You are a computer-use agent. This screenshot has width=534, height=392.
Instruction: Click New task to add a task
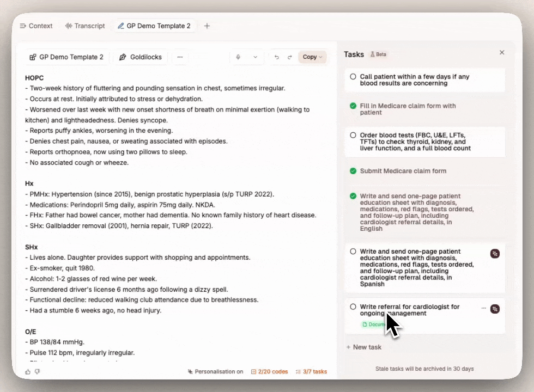pyautogui.click(x=363, y=347)
